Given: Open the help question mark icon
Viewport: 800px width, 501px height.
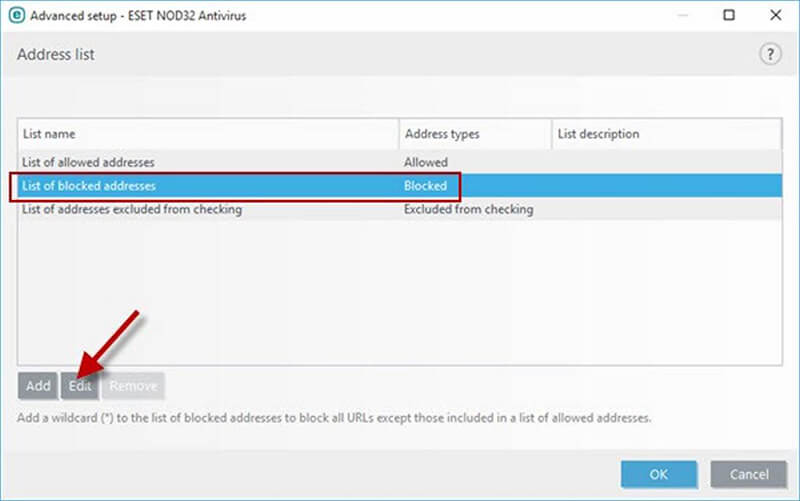Looking at the screenshot, I should pos(770,54).
